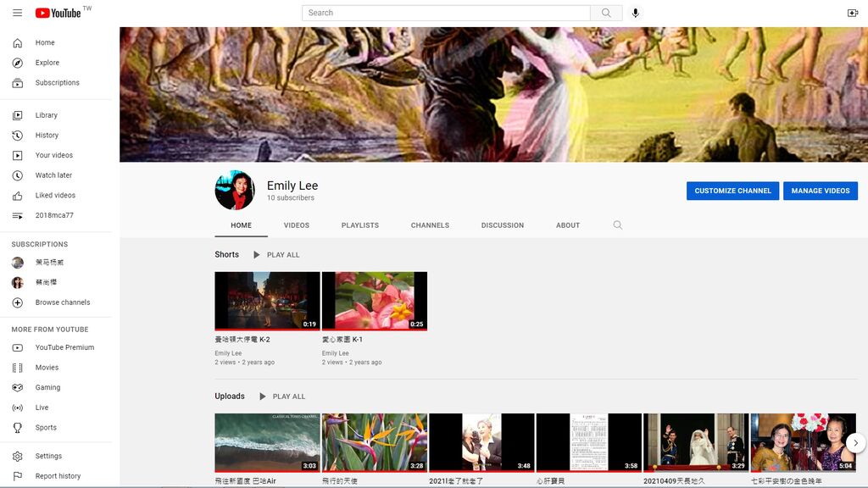Viewport: 868px width, 488px height.
Task: Click the search magnifier button
Action: click(x=606, y=13)
